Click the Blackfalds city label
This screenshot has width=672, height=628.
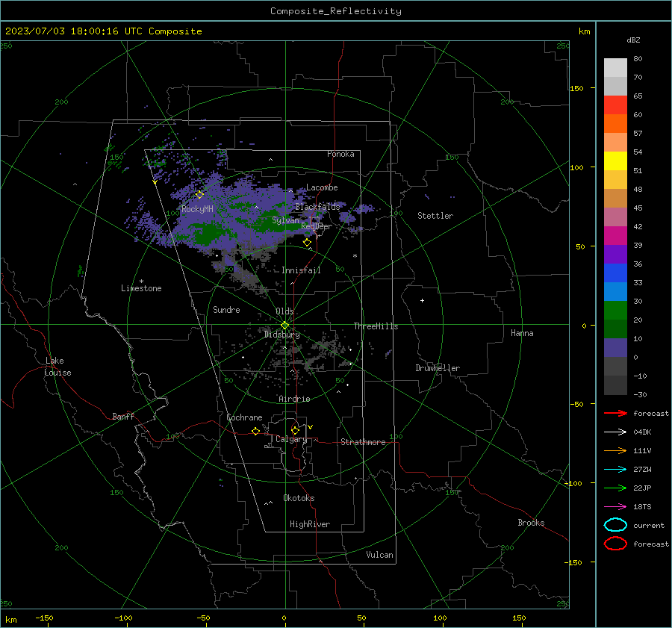[317, 207]
